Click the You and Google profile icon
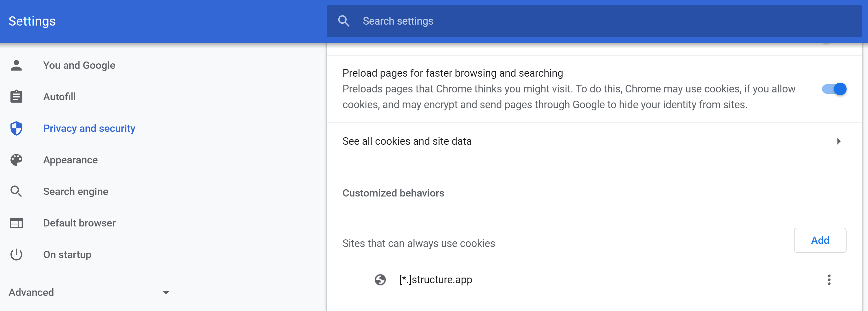Image resolution: width=868 pixels, height=311 pixels. [16, 65]
